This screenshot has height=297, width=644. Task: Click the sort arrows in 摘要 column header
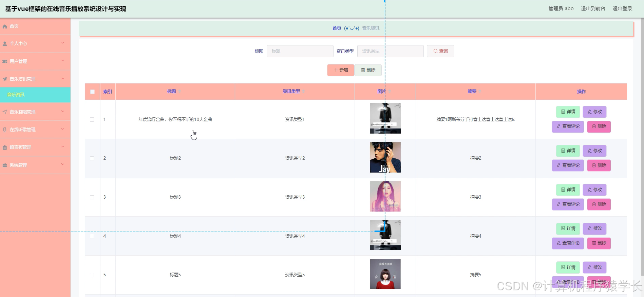[480, 92]
